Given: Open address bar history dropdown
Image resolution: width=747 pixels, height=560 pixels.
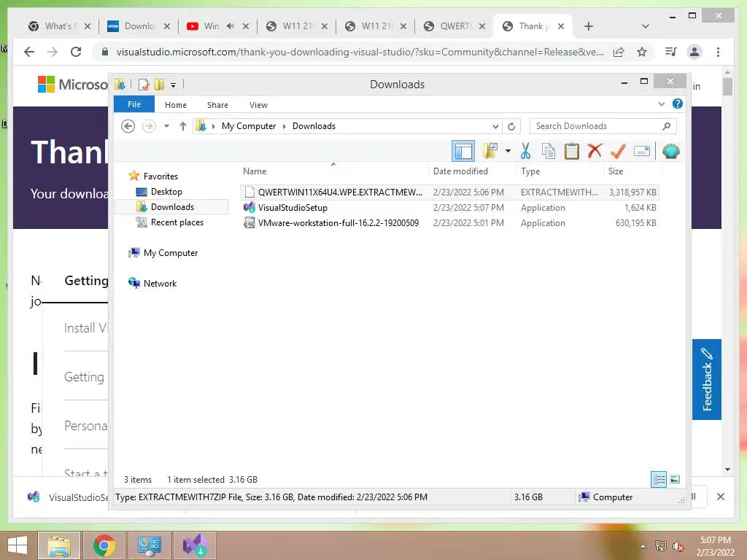Looking at the screenshot, I should (x=495, y=126).
